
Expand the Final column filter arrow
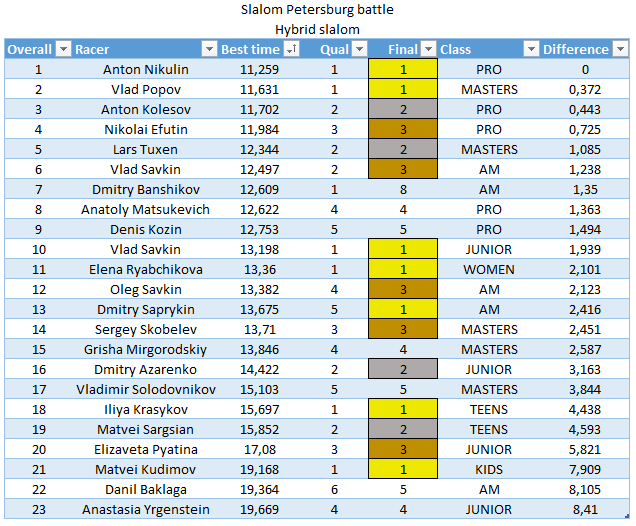[x=429, y=49]
